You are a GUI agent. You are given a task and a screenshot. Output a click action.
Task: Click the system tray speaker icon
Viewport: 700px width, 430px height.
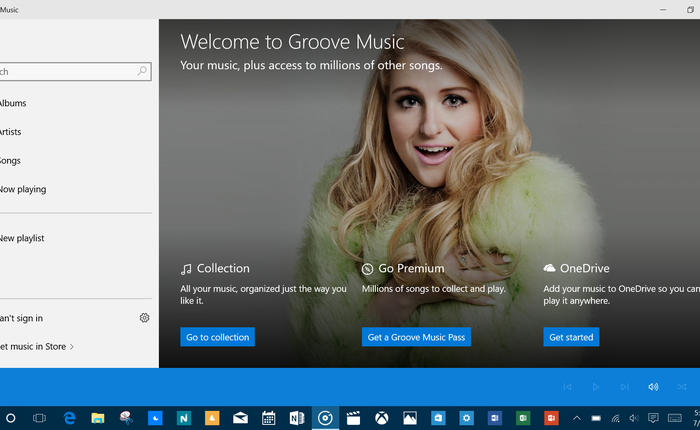tap(633, 418)
